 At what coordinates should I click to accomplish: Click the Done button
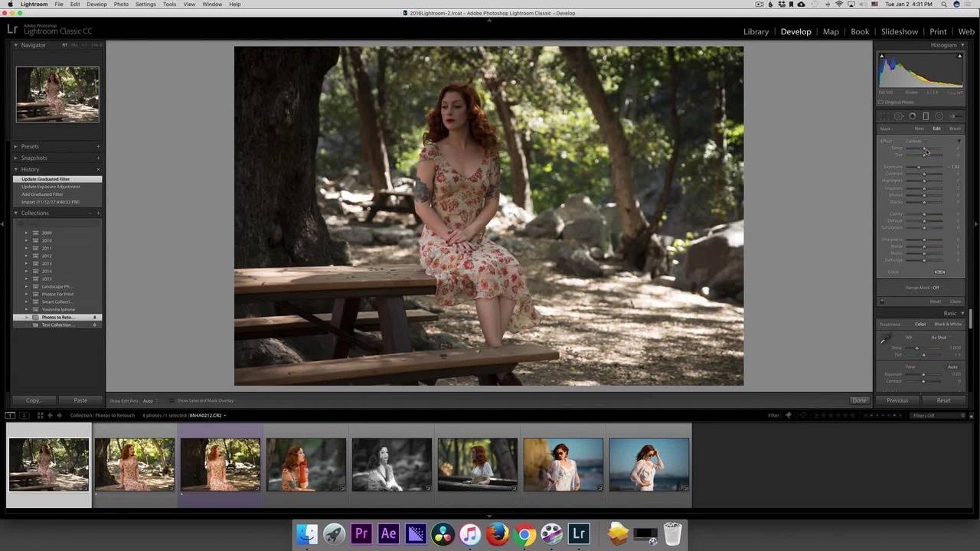(859, 400)
